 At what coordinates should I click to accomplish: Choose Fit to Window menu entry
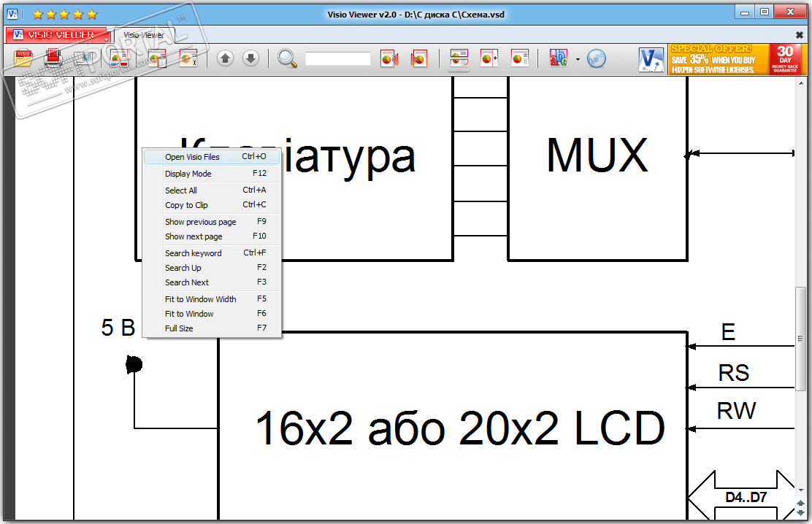click(212, 314)
